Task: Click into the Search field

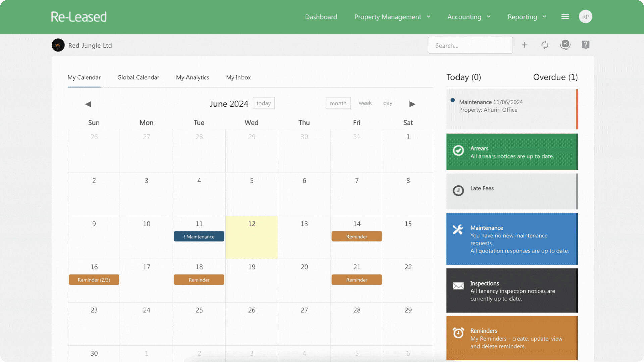Action: coord(470,45)
